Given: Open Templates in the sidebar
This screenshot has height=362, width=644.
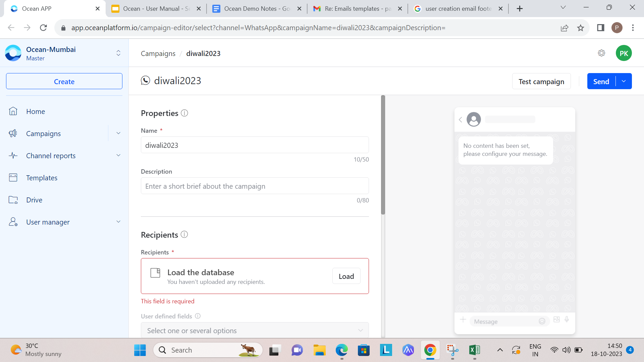Looking at the screenshot, I should tap(42, 178).
